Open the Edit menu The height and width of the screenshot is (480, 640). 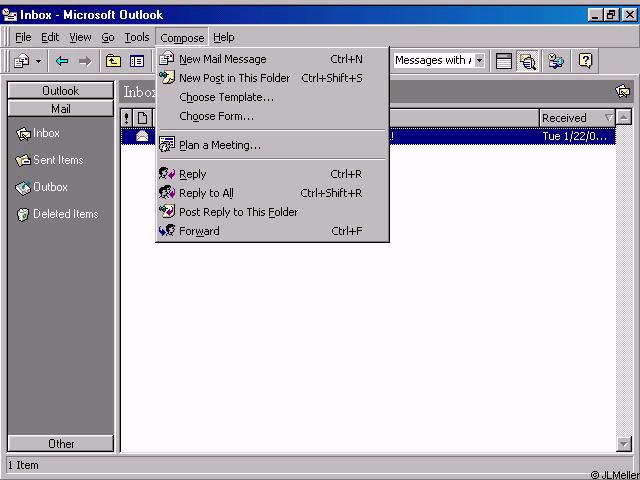click(x=50, y=38)
